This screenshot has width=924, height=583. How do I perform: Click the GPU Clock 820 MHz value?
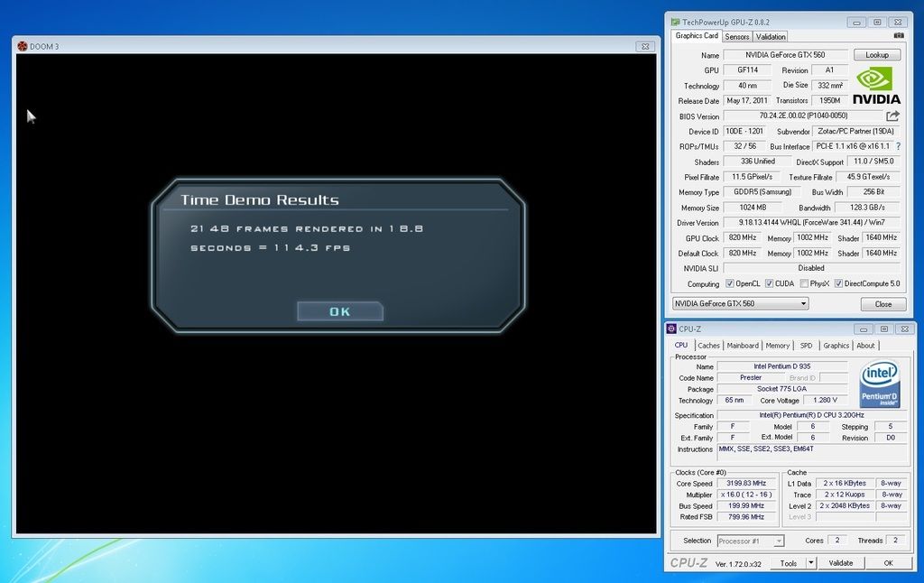pyautogui.click(x=743, y=237)
